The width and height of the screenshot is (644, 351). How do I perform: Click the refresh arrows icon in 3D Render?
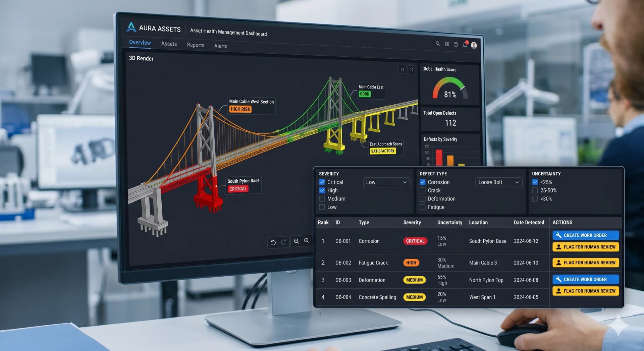click(402, 69)
